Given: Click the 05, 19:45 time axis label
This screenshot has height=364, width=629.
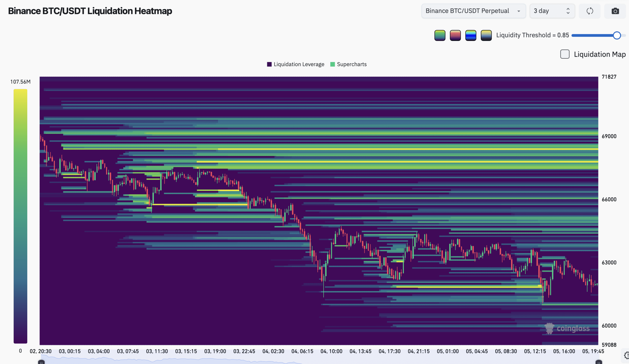Looking at the screenshot, I should point(593,351).
